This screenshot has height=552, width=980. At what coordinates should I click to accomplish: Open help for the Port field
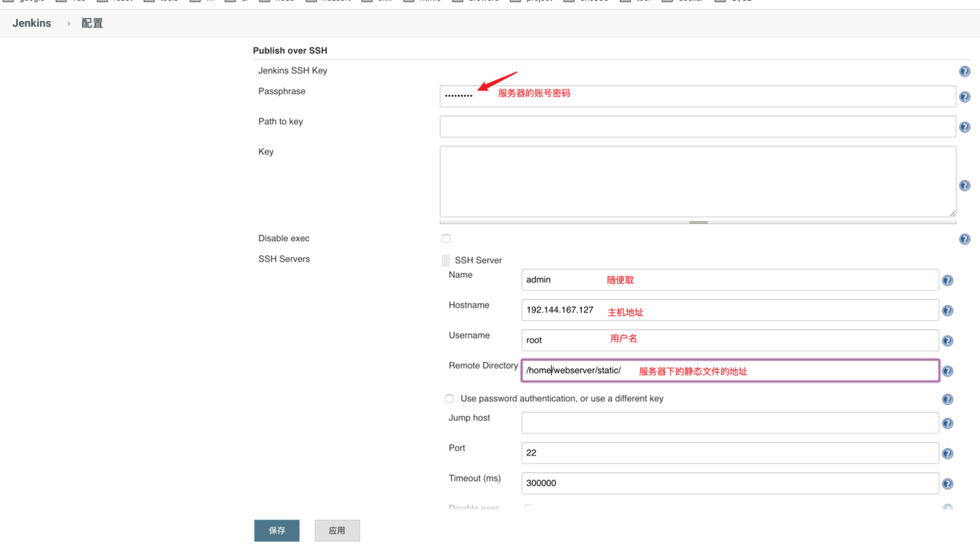pyautogui.click(x=947, y=452)
